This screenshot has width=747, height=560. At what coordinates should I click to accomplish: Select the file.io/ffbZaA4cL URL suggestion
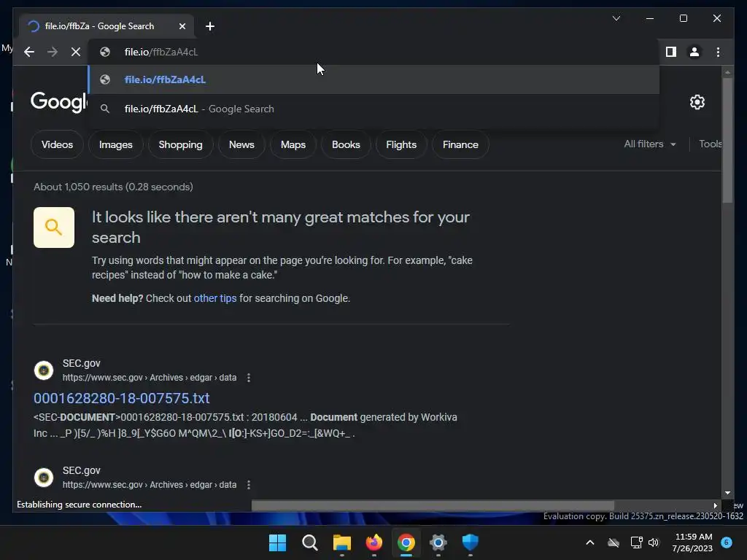click(x=374, y=79)
